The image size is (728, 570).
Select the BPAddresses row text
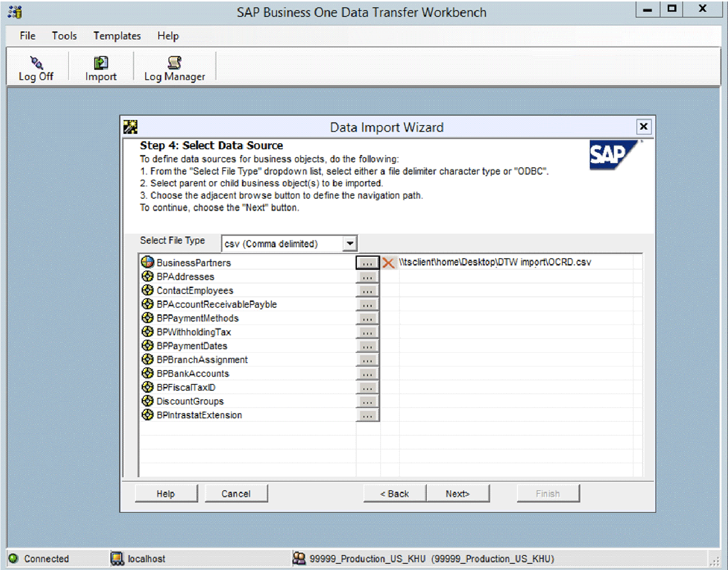(x=185, y=277)
